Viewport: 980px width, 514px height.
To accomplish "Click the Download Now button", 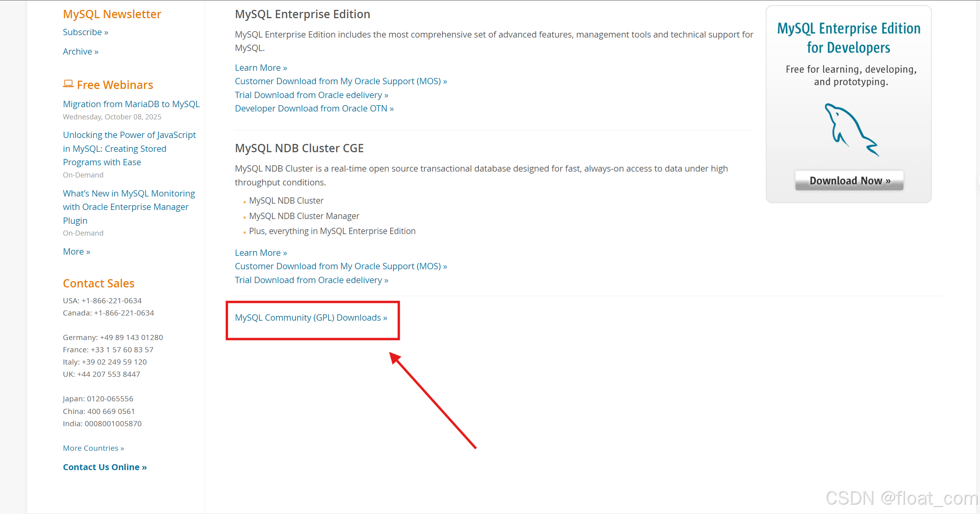I will [849, 181].
